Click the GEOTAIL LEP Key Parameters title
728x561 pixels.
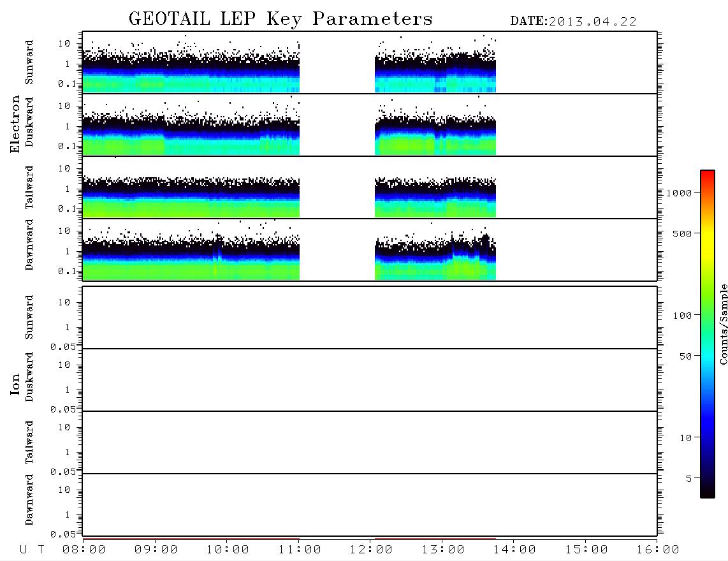coord(280,19)
